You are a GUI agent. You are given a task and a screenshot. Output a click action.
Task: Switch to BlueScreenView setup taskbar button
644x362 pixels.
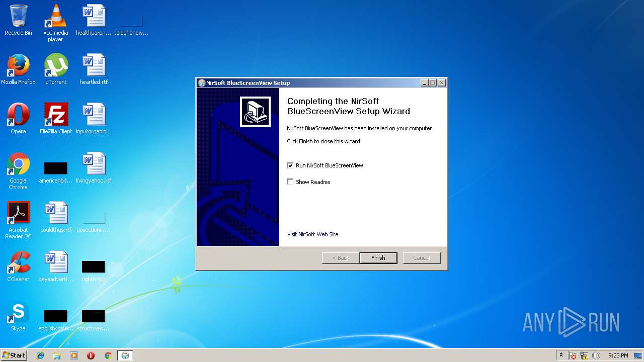coord(125,355)
